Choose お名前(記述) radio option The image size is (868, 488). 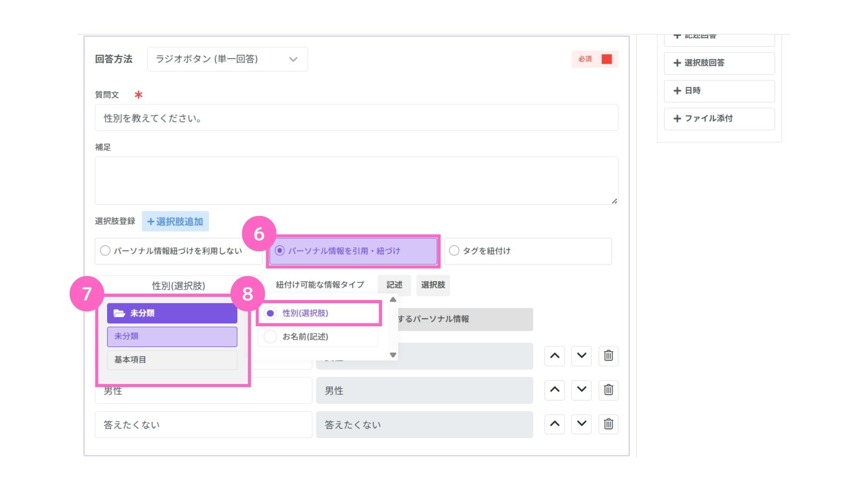click(x=270, y=337)
